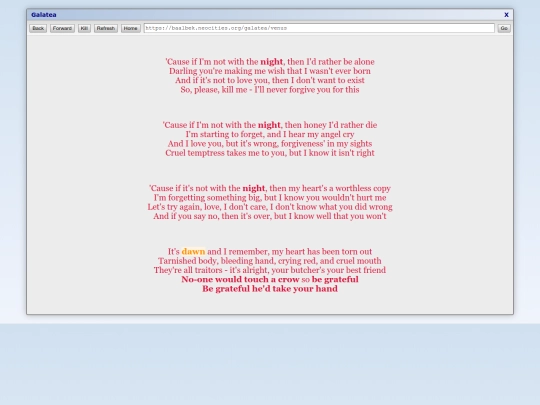Viewport: 540px width, 405px height.
Task: Close the Galatea window with the X
Action: pos(506,14)
